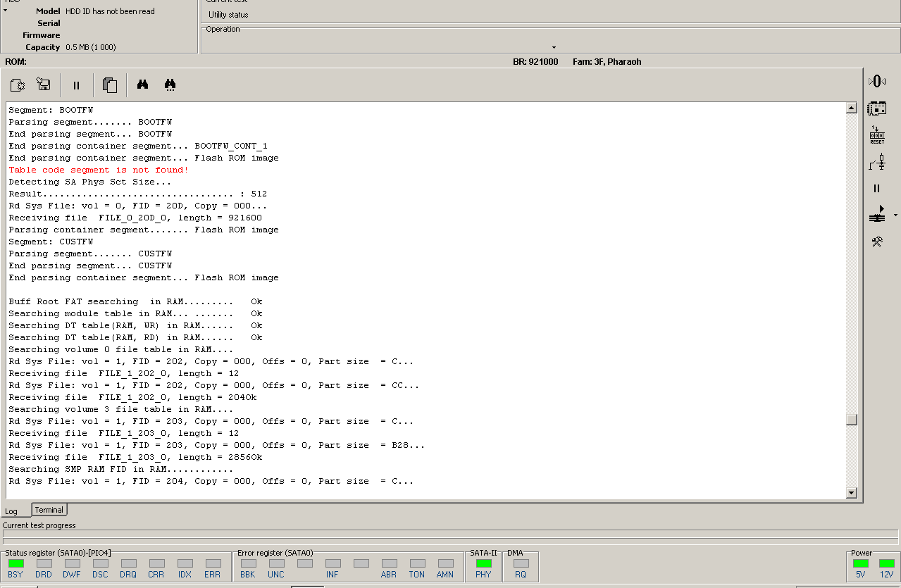Click the Capacity value '0.5 MB (1 000)'
Screen dimensions: 901x588
[x=91, y=47]
